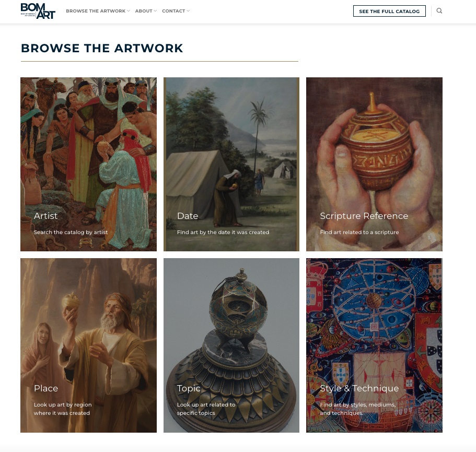The image size is (476, 452).
Task: Open the Date browse card
Action: point(231,164)
